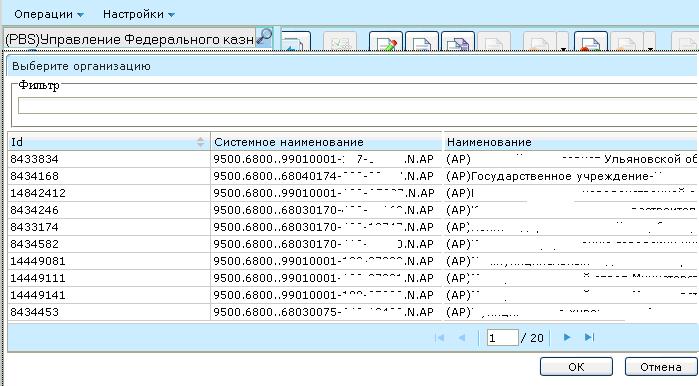Click the page number input box

[x=502, y=338]
